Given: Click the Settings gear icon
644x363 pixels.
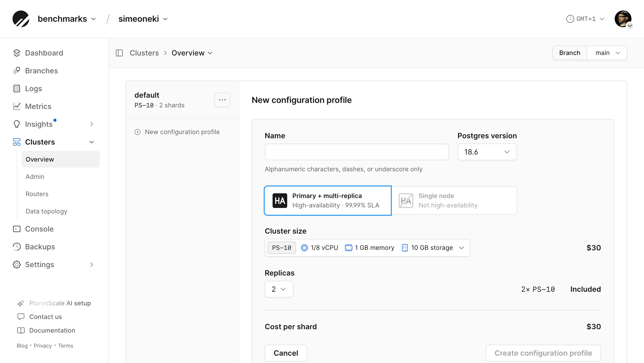Looking at the screenshot, I should pos(17,265).
